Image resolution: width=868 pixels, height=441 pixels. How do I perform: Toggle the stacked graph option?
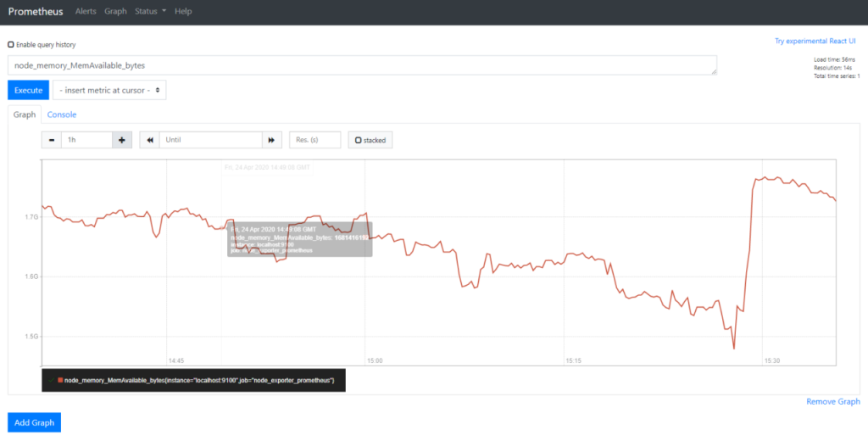370,140
